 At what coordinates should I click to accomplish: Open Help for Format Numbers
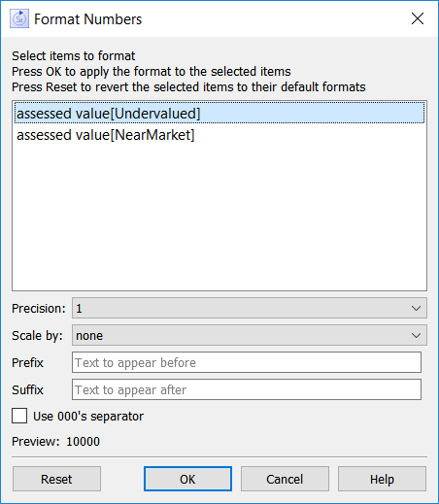pos(382,479)
